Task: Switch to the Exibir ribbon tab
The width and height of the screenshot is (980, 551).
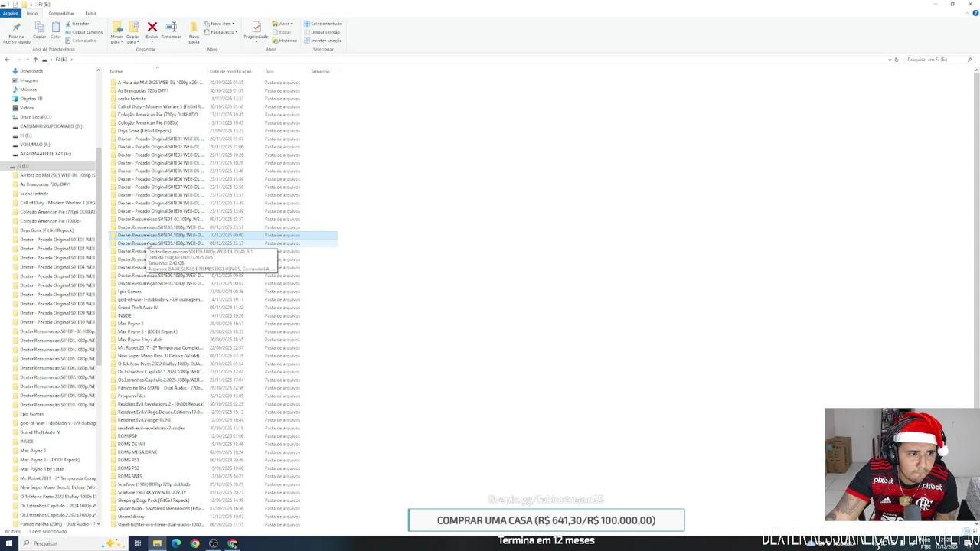Action: (90, 13)
